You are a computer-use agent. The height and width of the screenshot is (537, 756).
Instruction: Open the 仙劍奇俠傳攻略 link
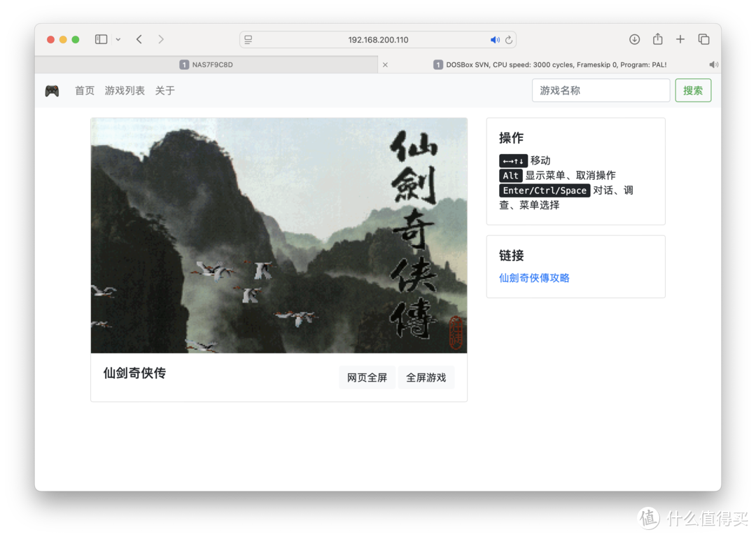tap(534, 277)
